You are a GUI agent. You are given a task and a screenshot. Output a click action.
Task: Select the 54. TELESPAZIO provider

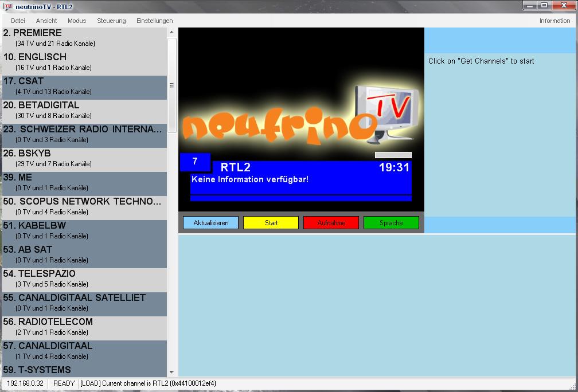pyautogui.click(x=84, y=280)
